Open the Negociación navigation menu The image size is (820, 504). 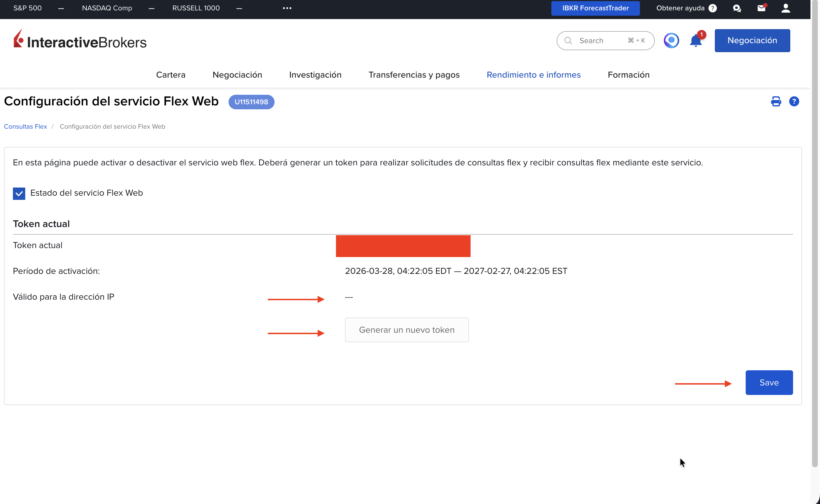(237, 75)
